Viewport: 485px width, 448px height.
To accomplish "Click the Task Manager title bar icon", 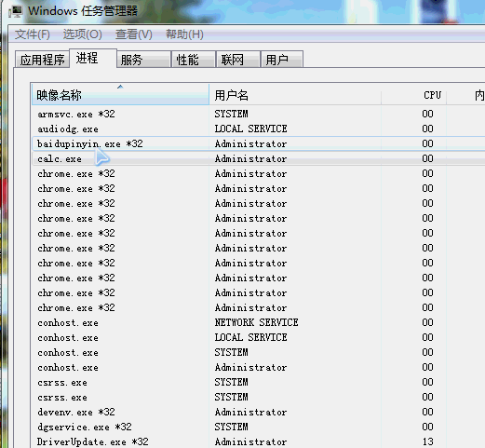I will click(16, 11).
